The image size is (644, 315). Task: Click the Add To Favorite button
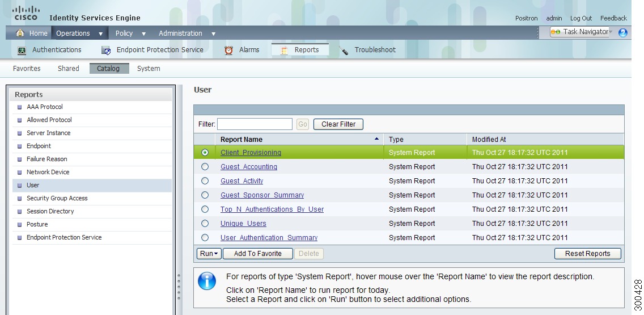tap(257, 254)
